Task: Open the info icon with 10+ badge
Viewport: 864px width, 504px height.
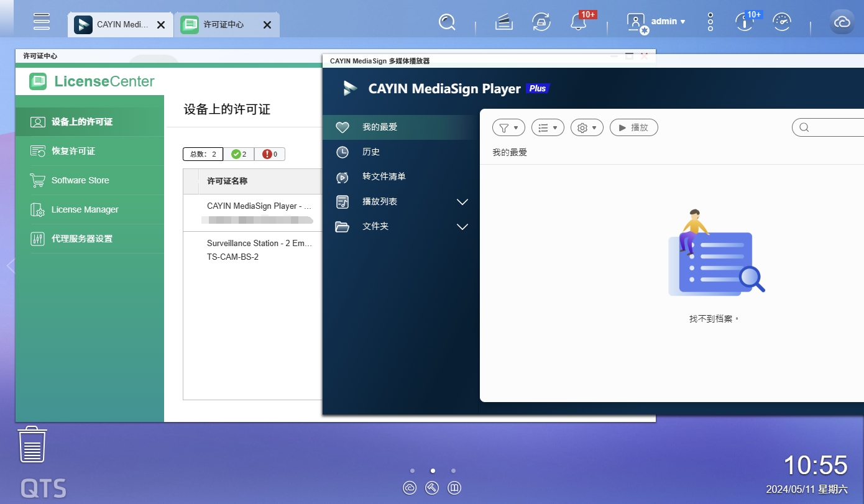Action: pos(744,22)
